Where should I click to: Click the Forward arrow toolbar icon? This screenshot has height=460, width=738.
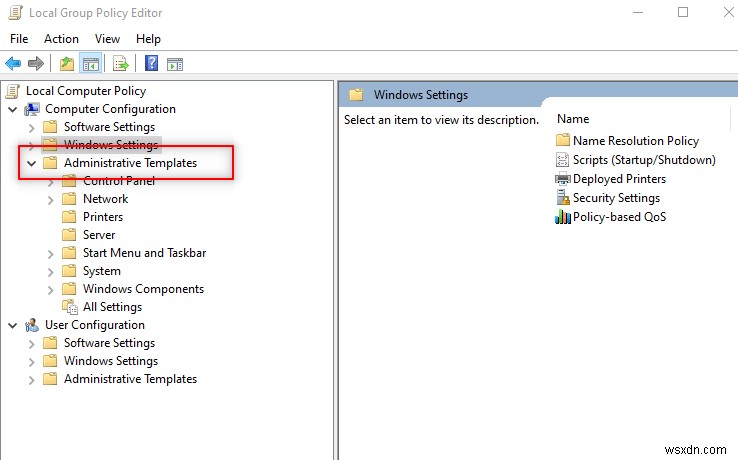click(x=36, y=64)
